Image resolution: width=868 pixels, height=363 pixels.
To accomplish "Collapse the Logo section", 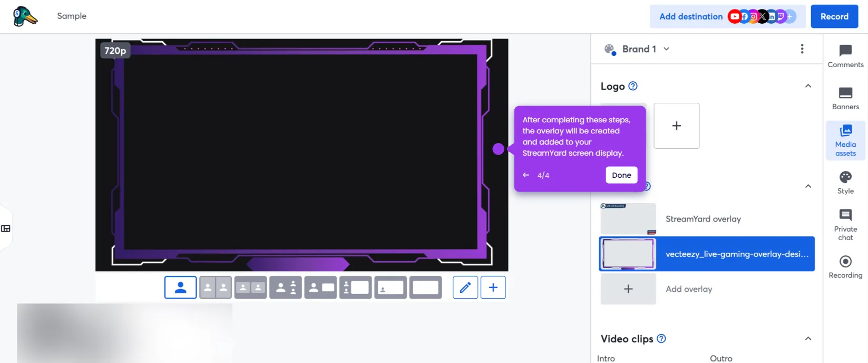I will (808, 86).
